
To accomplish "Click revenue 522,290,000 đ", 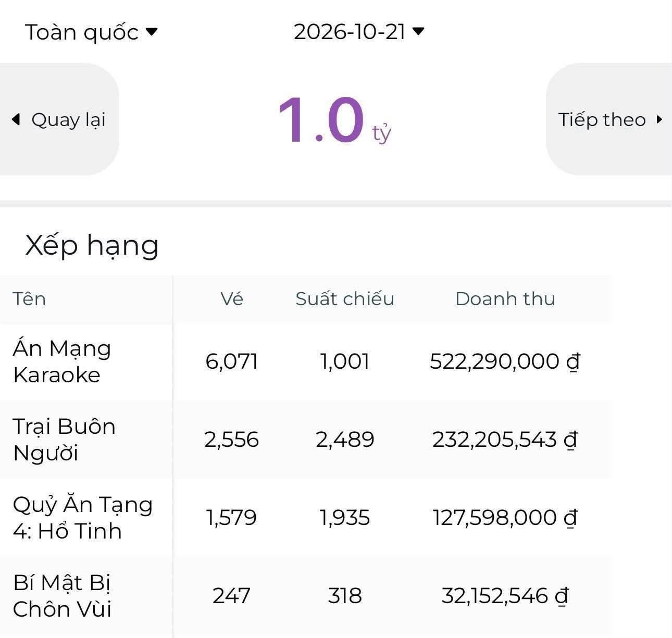I will 505,361.
